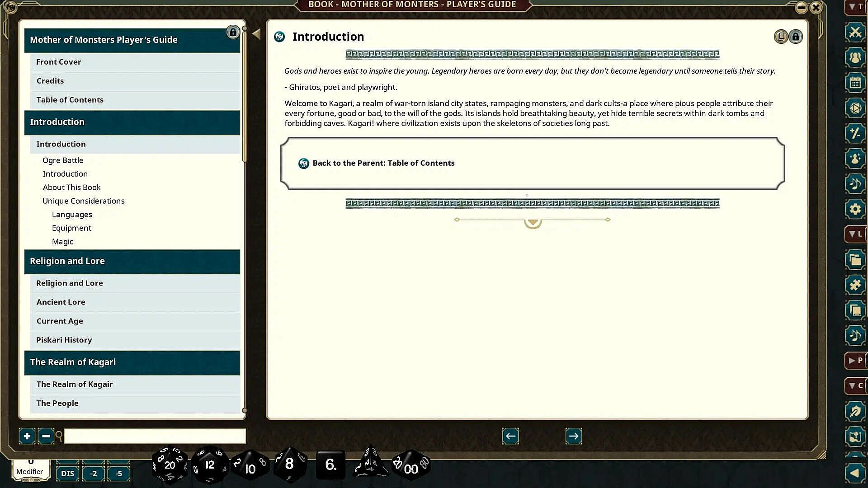This screenshot has height=488, width=868.
Task: Expand the P sidebar section
Action: (855, 361)
